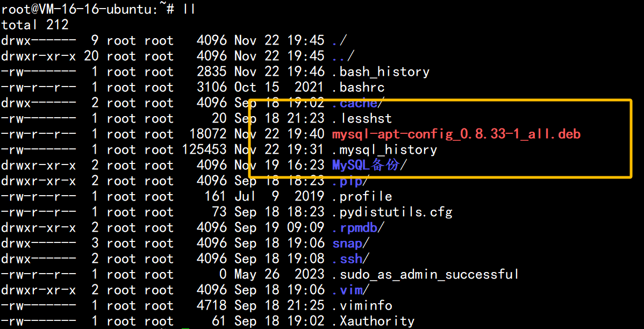Click the "Nov 19 16:23" timestamp
The image size is (644, 329).
pos(280,165)
